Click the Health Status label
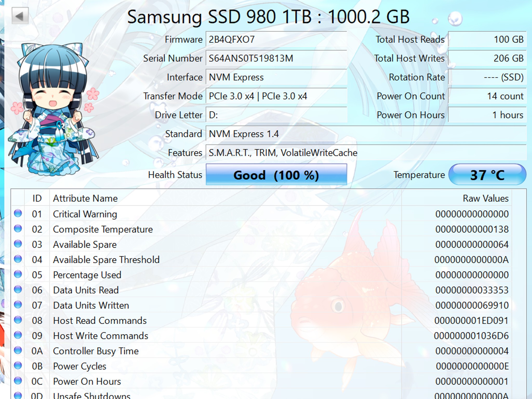This screenshot has width=532, height=399. pos(175,175)
